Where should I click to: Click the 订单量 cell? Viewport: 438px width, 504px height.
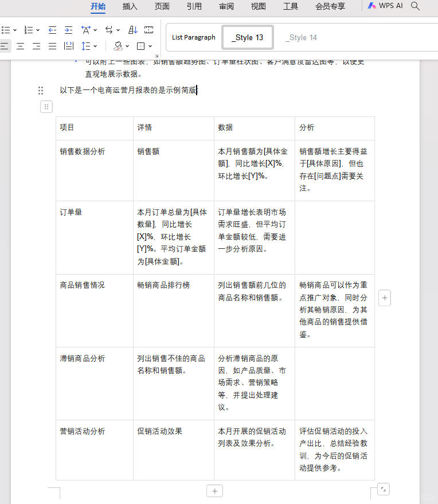(x=95, y=237)
